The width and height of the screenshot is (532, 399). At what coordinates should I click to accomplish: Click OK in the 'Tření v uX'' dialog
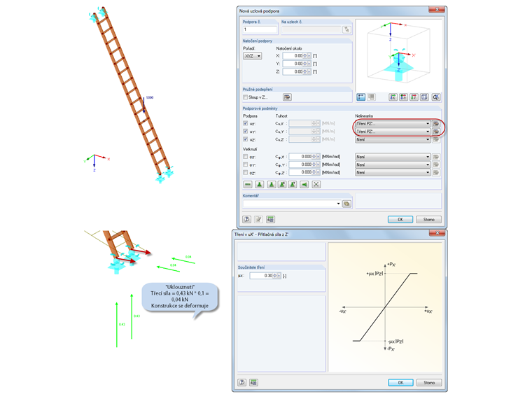[400, 382]
